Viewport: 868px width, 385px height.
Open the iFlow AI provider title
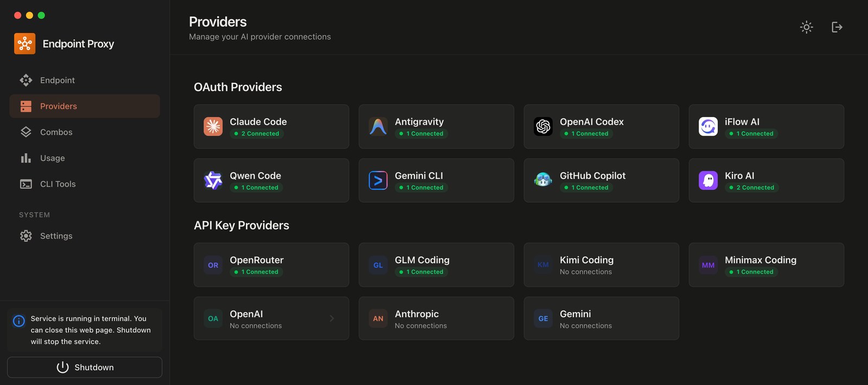(x=742, y=122)
